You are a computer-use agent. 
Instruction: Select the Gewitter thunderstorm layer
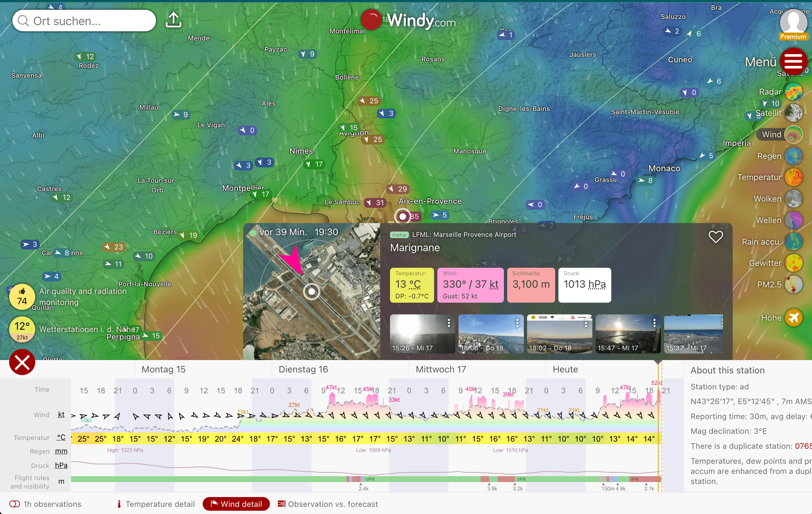(x=793, y=263)
